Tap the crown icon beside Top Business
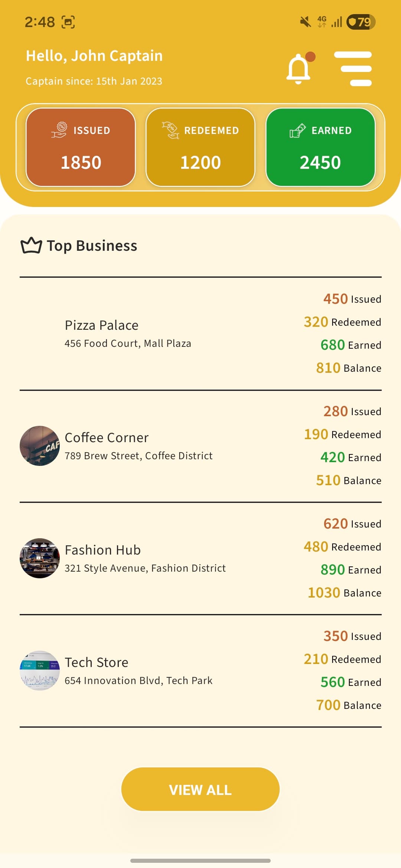The image size is (401, 868). (31, 246)
